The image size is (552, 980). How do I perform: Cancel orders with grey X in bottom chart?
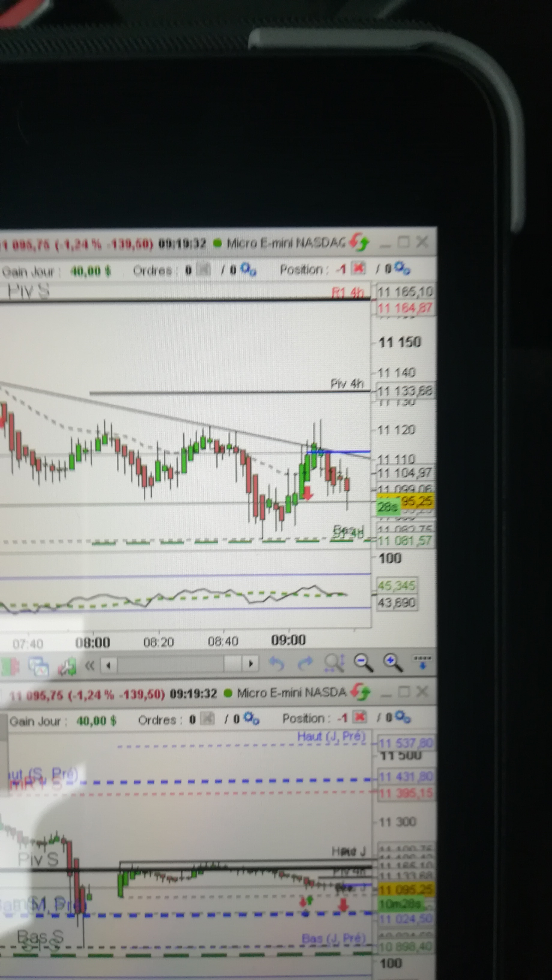click(x=207, y=719)
